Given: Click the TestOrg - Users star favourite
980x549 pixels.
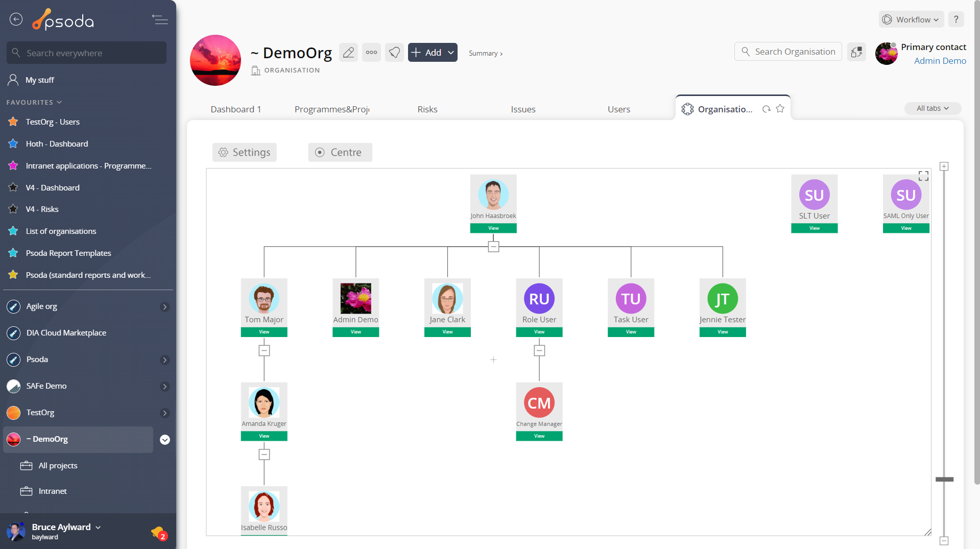Looking at the screenshot, I should coord(13,122).
